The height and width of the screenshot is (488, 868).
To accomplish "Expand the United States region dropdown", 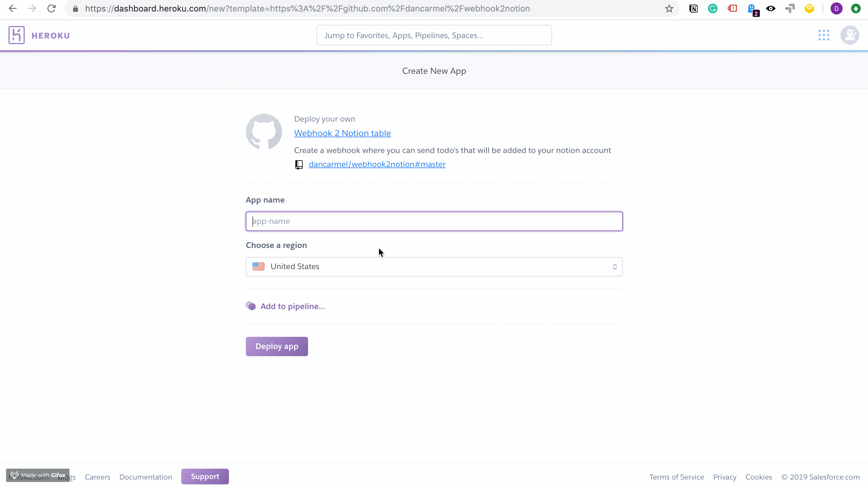I will click(434, 266).
